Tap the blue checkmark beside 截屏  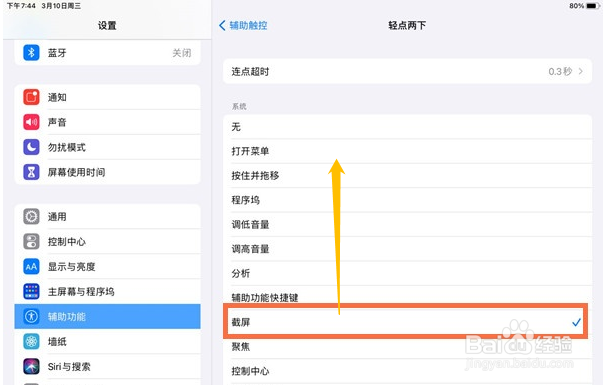(576, 322)
